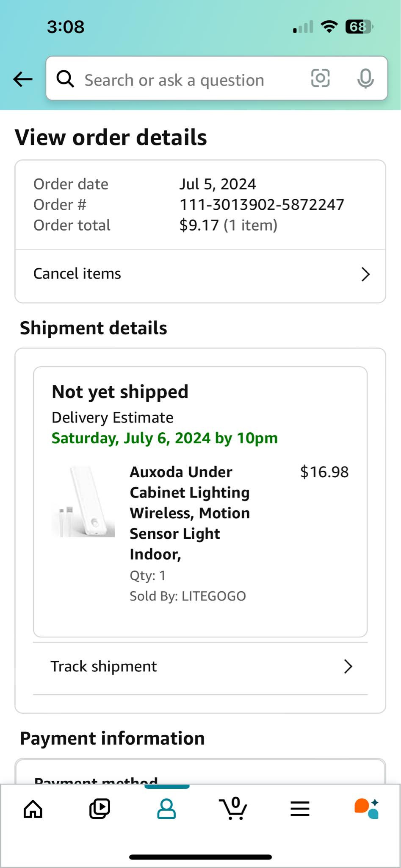Tap the Saturday July 6 delivery estimate
401x868 pixels.
point(165,438)
